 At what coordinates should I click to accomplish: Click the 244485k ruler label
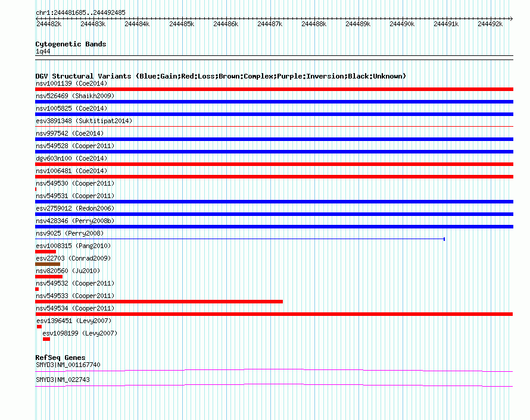pos(182,24)
